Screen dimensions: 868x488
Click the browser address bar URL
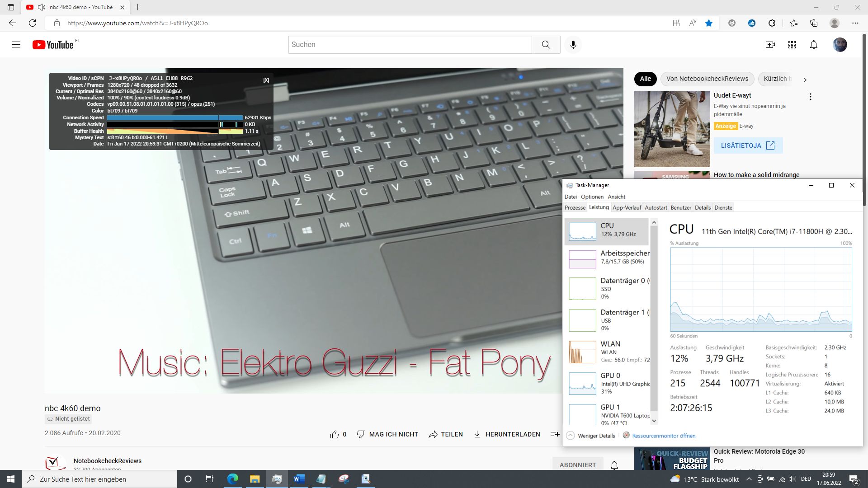coord(137,23)
